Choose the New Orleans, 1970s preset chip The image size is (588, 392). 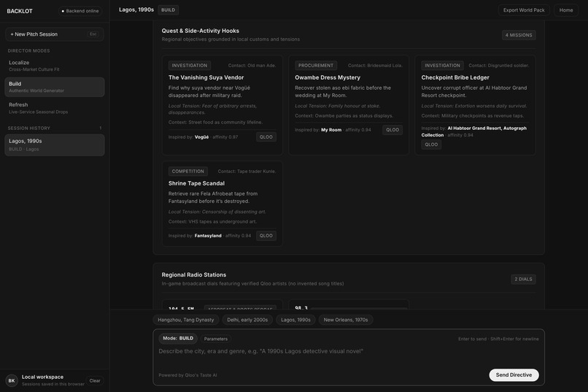346,320
